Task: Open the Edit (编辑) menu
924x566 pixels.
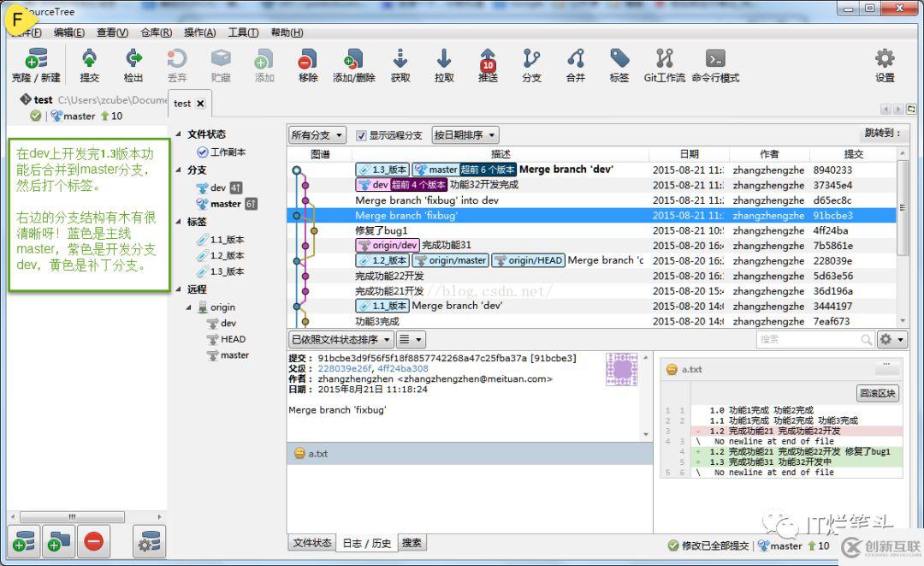Action: click(x=69, y=33)
